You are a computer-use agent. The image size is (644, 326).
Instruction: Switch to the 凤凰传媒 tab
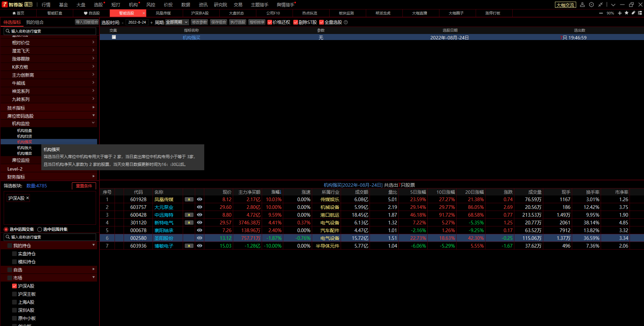tap(163, 13)
